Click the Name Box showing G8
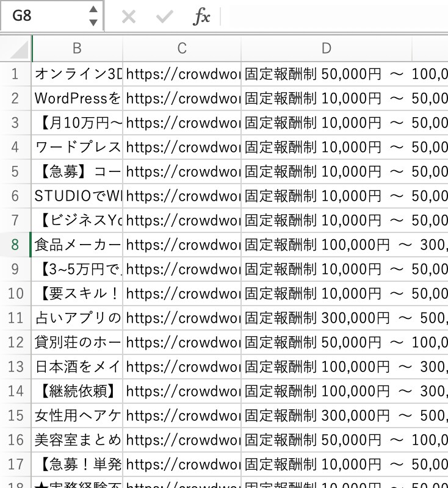This screenshot has height=488, width=448. pos(51,16)
